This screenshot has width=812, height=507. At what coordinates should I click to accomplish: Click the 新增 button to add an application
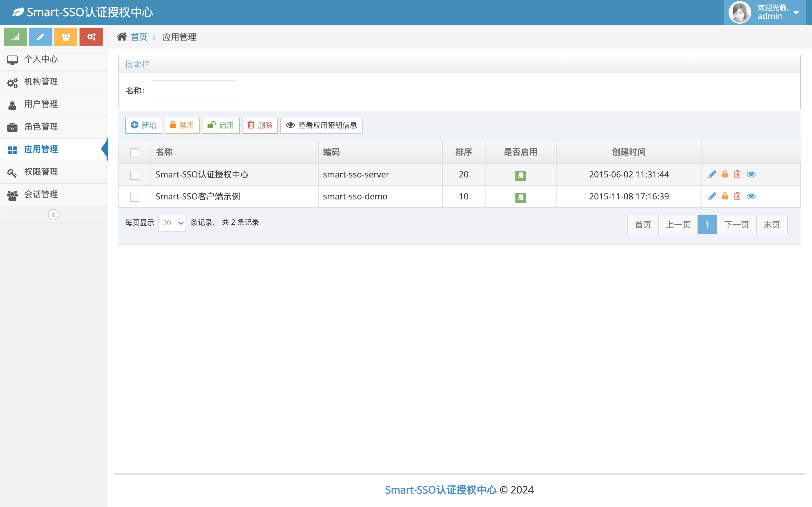point(144,125)
